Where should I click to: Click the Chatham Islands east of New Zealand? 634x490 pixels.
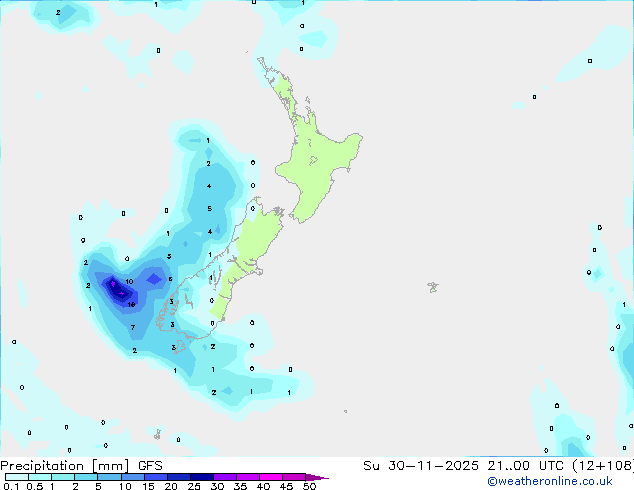coord(433,287)
